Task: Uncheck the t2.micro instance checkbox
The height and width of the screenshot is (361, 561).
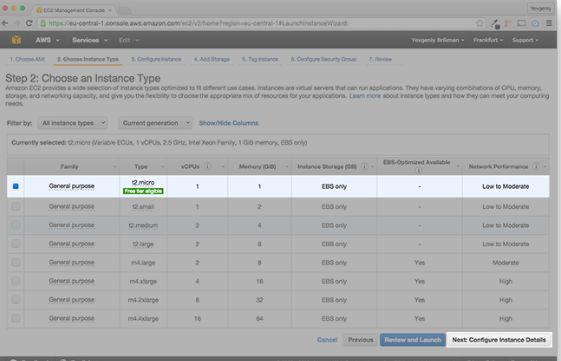Action: (x=15, y=186)
